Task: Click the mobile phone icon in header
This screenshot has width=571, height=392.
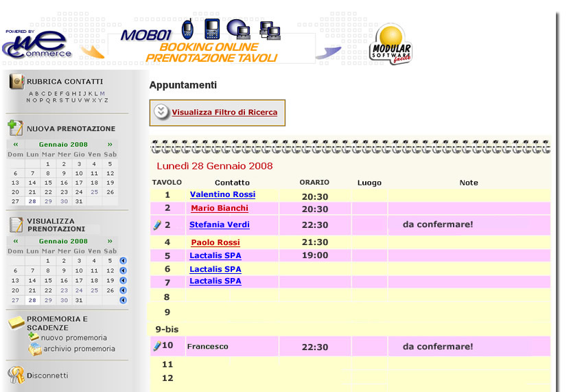Action: click(x=187, y=29)
